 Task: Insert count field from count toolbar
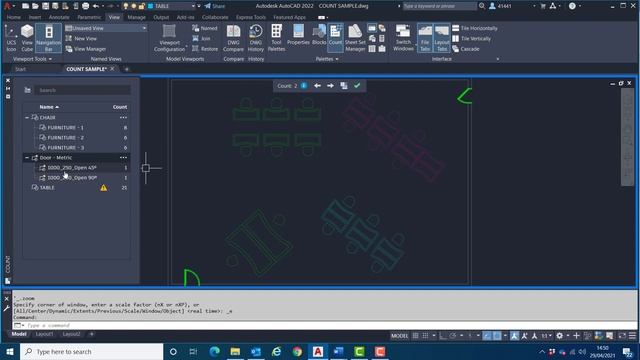(344, 86)
